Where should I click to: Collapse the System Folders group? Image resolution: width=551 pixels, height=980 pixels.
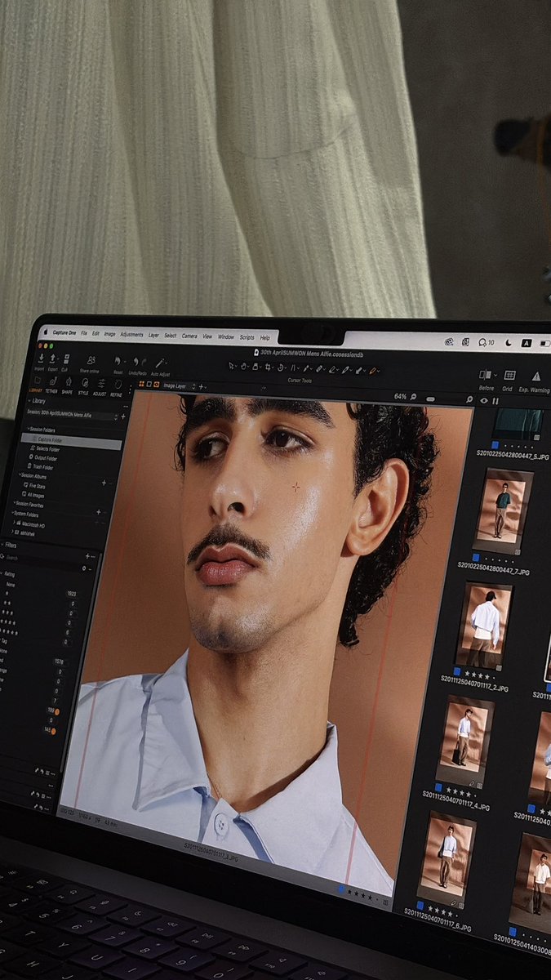(x=13, y=514)
